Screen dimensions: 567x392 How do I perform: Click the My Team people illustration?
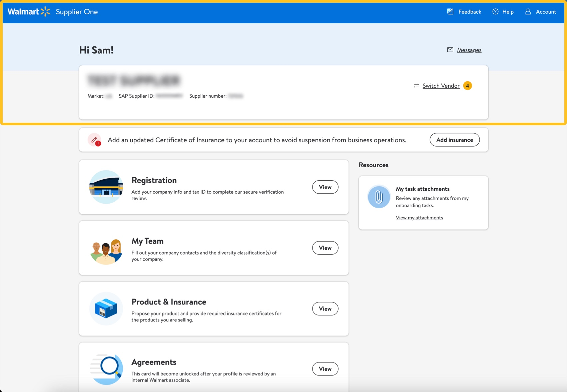point(106,252)
